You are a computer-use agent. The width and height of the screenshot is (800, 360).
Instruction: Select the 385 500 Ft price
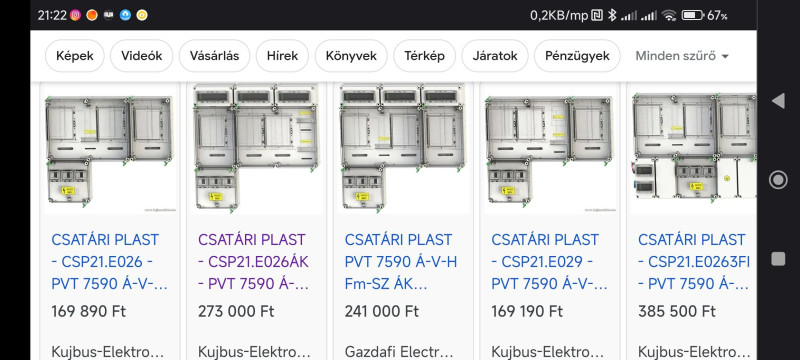coord(677,311)
